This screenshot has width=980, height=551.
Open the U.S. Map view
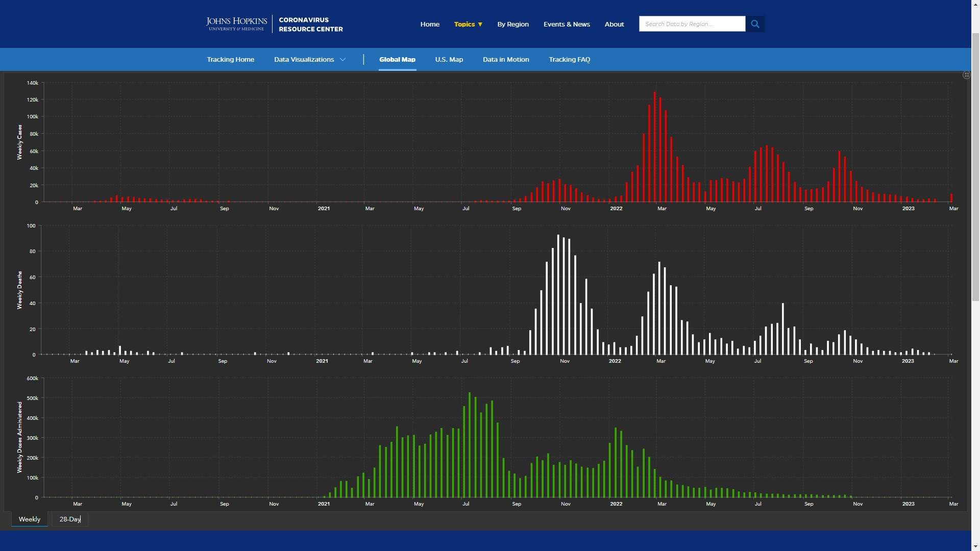449,60
